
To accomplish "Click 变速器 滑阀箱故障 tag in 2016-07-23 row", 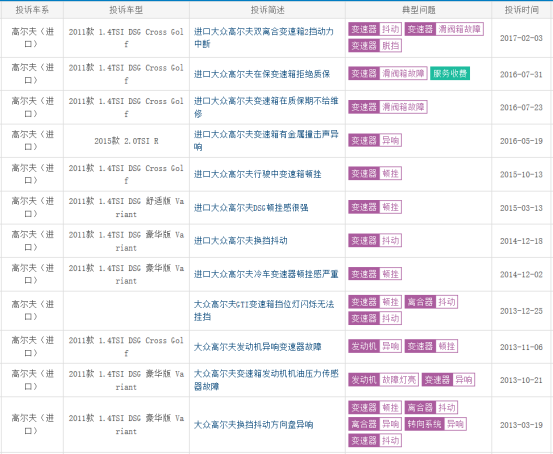I will pyautogui.click(x=388, y=107).
